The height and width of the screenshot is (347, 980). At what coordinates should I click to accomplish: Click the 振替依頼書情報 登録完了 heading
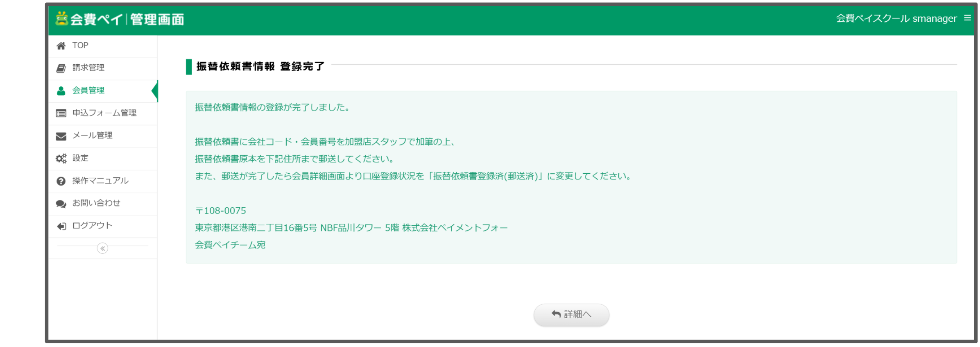260,66
